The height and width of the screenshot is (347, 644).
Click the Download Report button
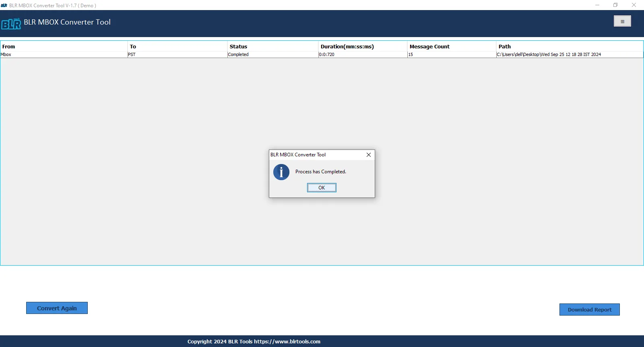(x=589, y=310)
